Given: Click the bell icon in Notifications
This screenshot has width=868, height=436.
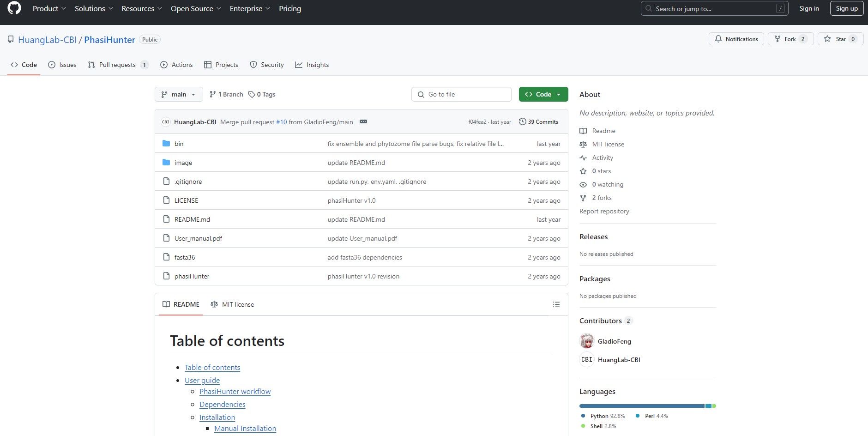Looking at the screenshot, I should click(718, 39).
